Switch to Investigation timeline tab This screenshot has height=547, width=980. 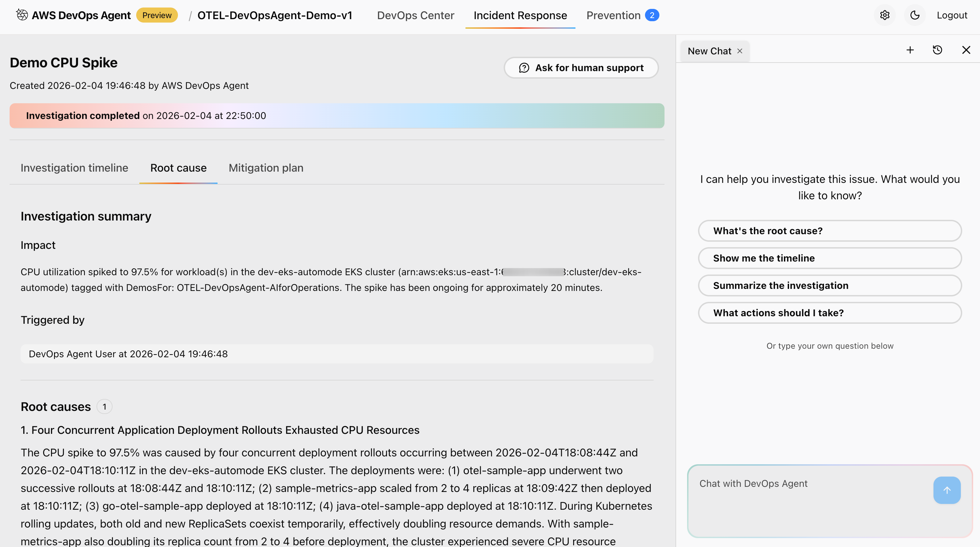[74, 168]
